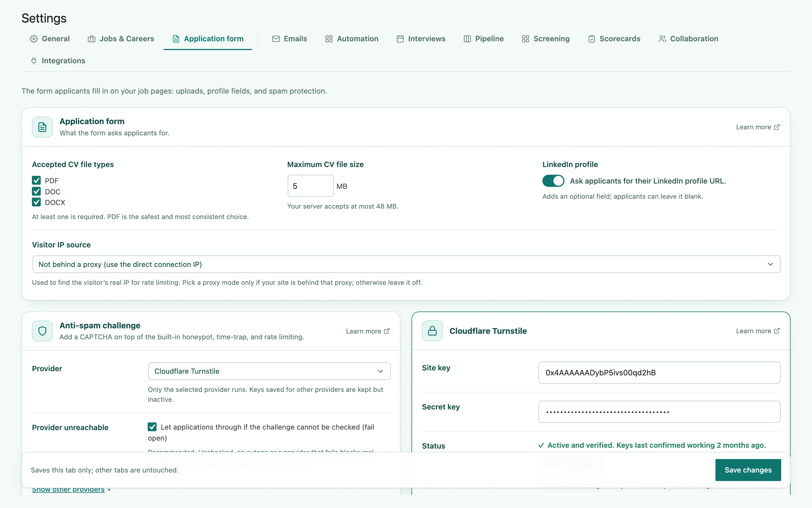Toggle the LinkedIn profile switch off
The image size is (812, 508).
[553, 181]
